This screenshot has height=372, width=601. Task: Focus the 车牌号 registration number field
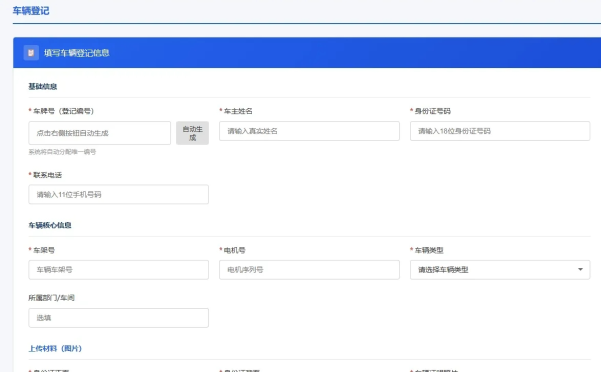[x=100, y=133]
